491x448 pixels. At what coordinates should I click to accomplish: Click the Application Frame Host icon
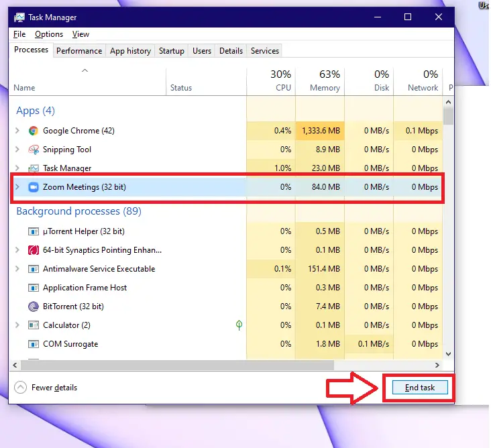click(x=33, y=288)
